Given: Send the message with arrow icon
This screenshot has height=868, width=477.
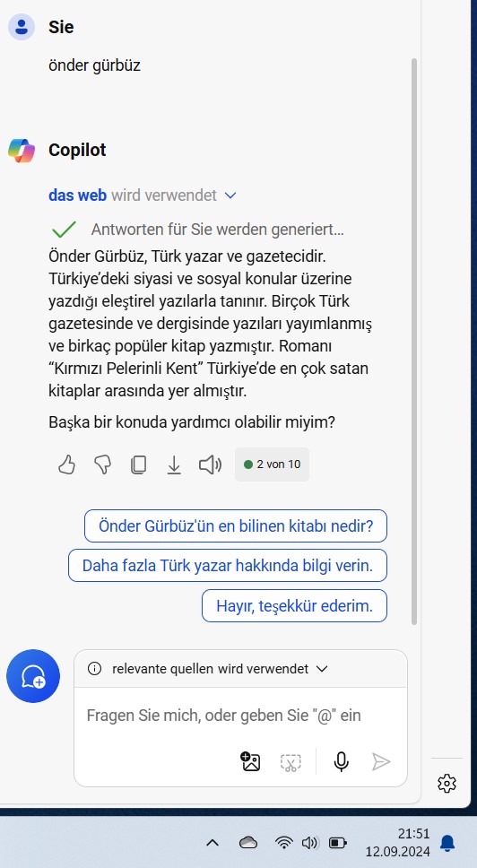Looking at the screenshot, I should pyautogui.click(x=381, y=761).
